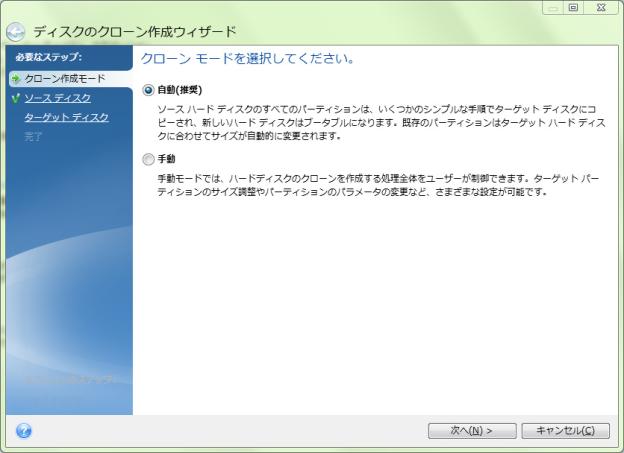Close the wizard window

tap(601, 8)
